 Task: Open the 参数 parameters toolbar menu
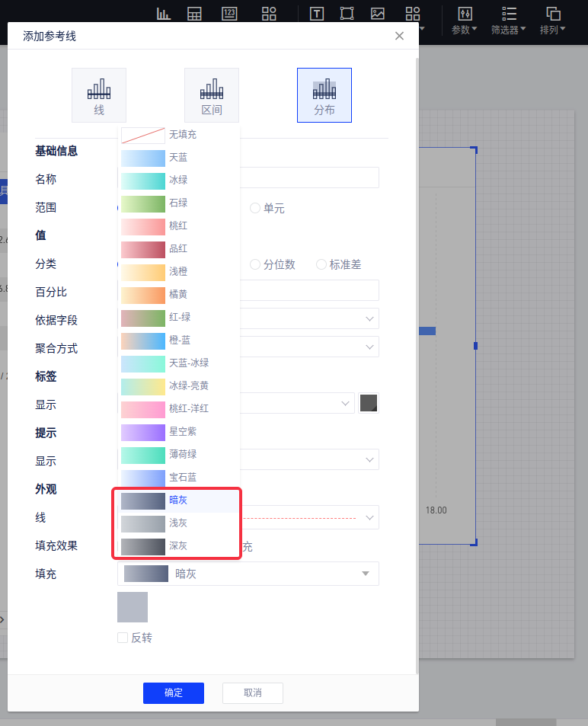pos(465,21)
